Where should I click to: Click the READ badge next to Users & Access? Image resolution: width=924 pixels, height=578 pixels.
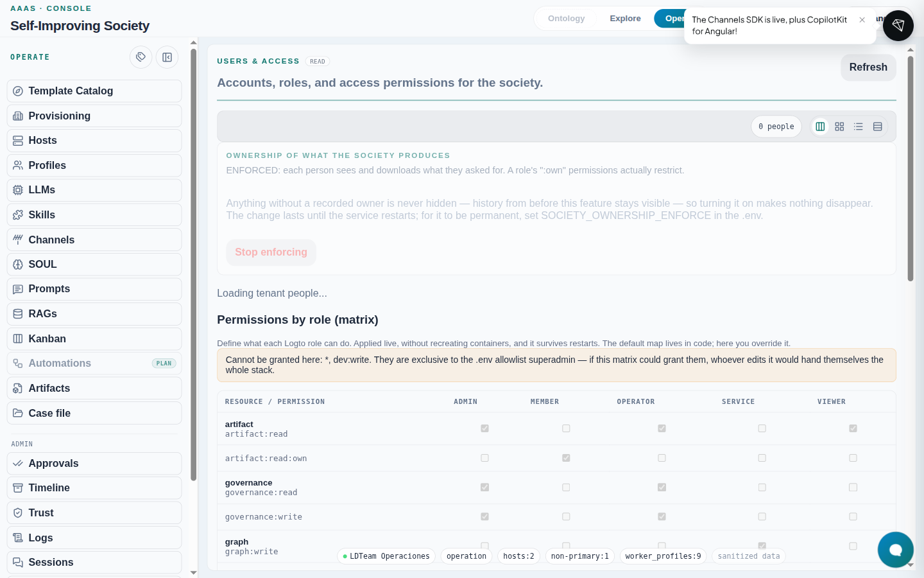(x=317, y=62)
